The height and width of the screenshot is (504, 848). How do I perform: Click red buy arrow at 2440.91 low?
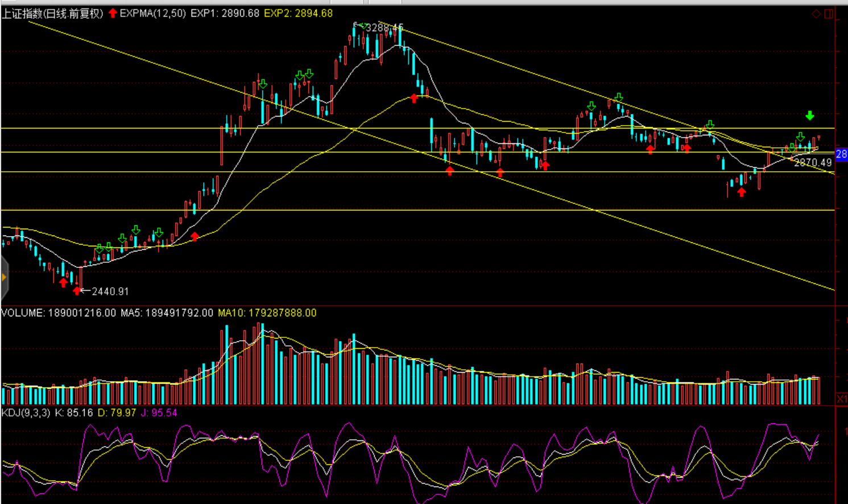coord(77,291)
